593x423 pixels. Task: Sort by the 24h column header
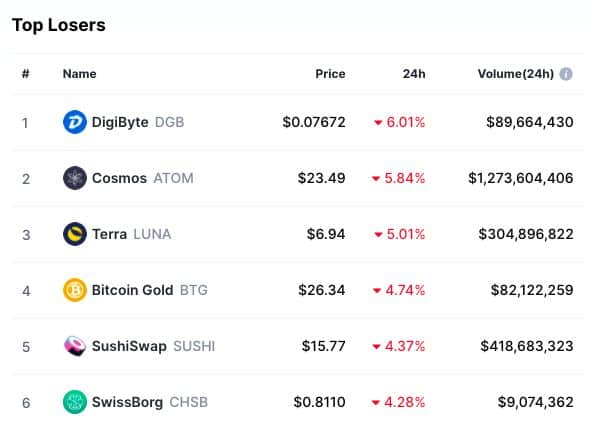tap(414, 74)
